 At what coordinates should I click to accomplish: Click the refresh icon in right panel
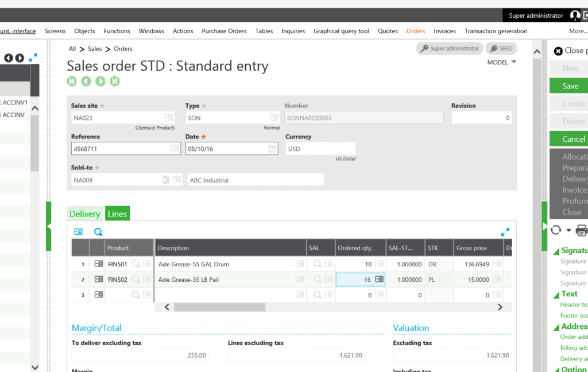556,230
